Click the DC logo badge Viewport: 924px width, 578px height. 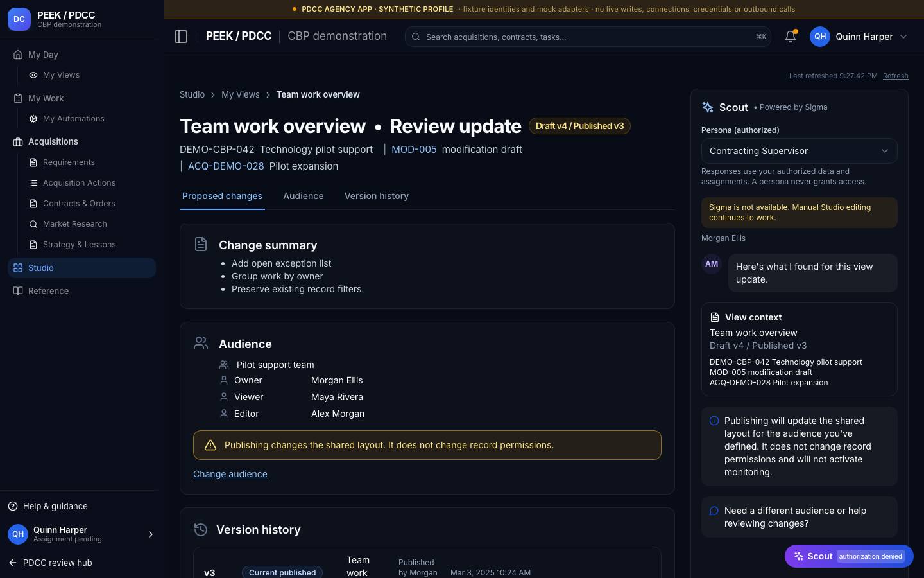point(19,19)
